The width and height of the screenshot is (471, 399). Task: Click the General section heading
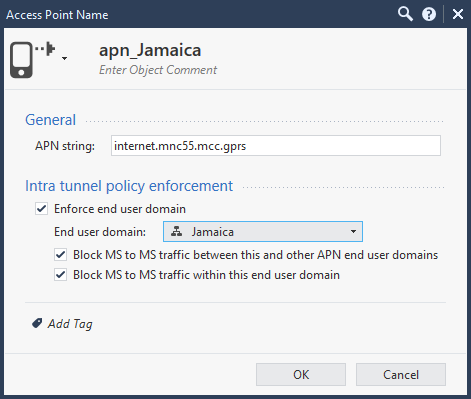(x=51, y=120)
